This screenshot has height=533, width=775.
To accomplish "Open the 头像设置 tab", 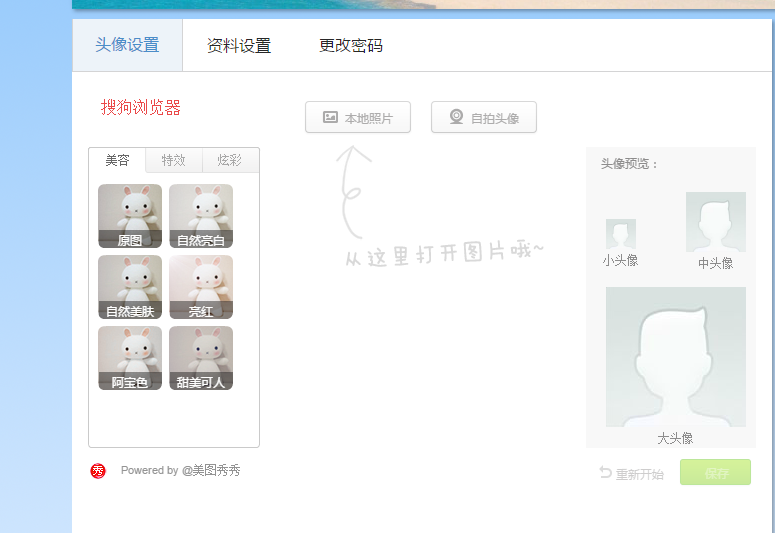I will [x=128, y=45].
